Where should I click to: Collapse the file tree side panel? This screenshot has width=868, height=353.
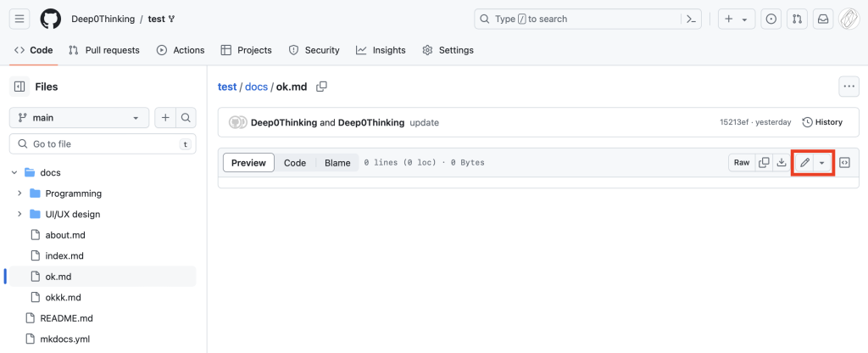[x=19, y=87]
